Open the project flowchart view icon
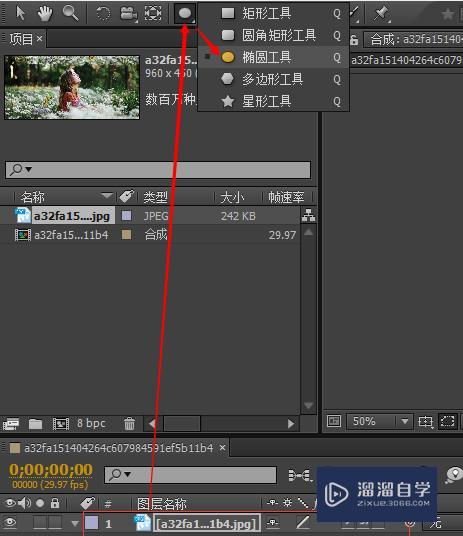The width and height of the screenshot is (463, 536). 308,215
